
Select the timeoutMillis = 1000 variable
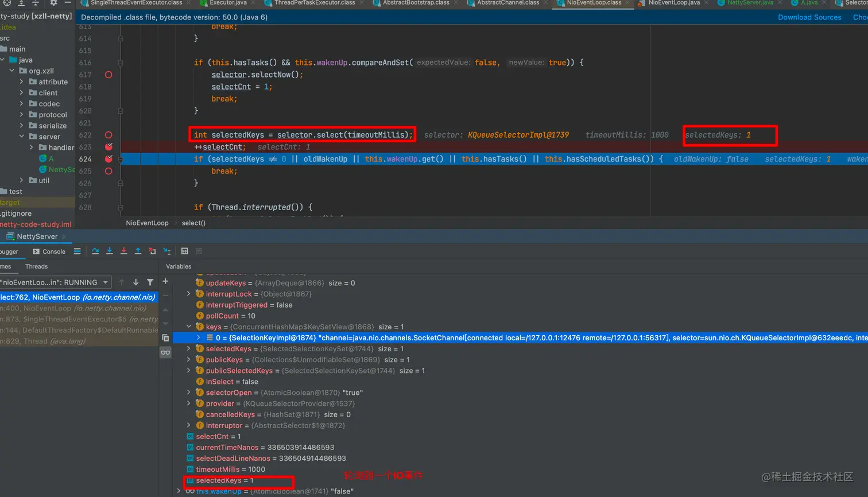(230, 469)
